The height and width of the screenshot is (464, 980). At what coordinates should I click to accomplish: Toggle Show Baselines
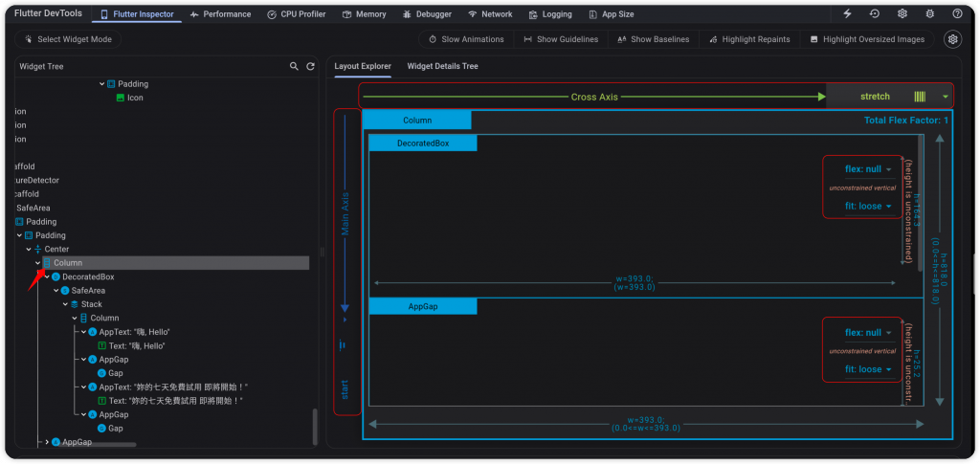653,39
